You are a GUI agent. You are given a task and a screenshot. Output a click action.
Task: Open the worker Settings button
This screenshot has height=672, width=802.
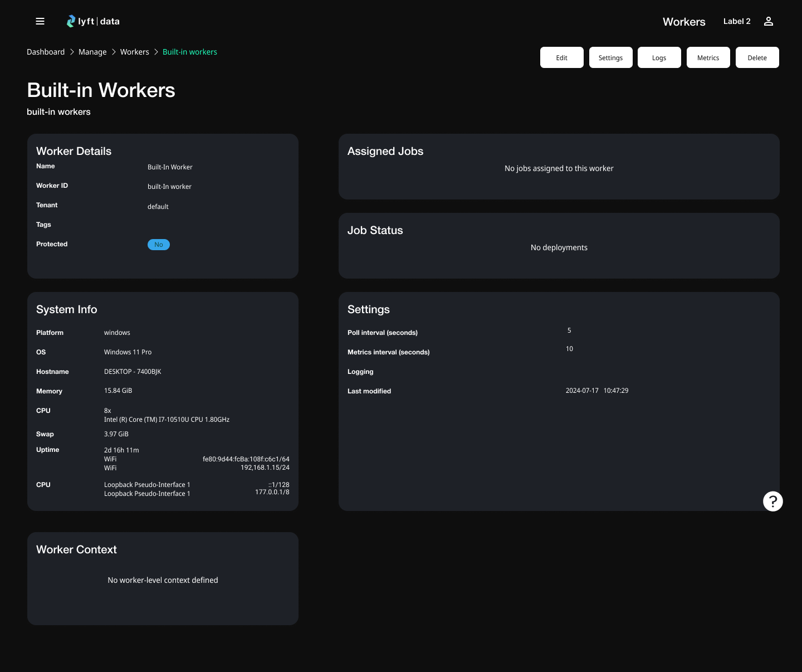click(x=610, y=57)
